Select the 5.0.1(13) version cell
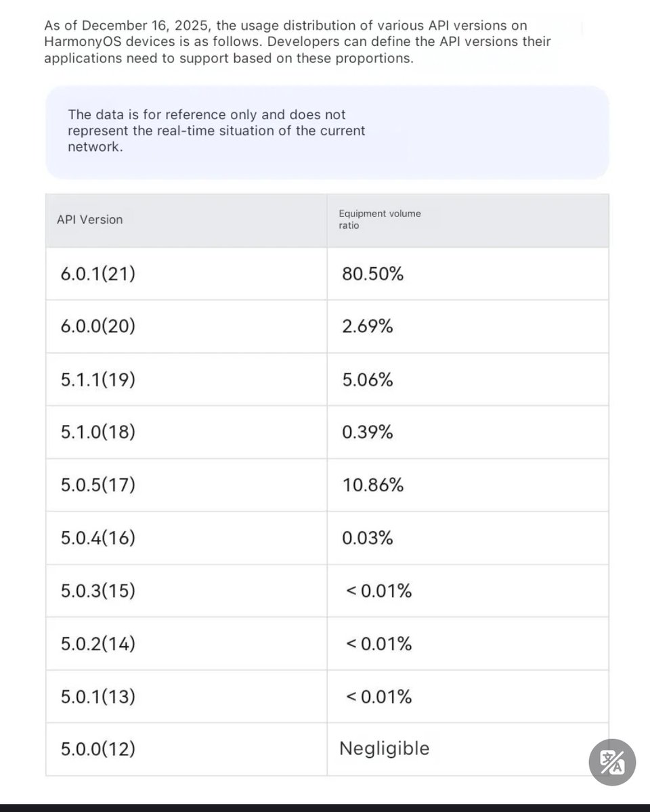The width and height of the screenshot is (650, 812). coord(186,696)
